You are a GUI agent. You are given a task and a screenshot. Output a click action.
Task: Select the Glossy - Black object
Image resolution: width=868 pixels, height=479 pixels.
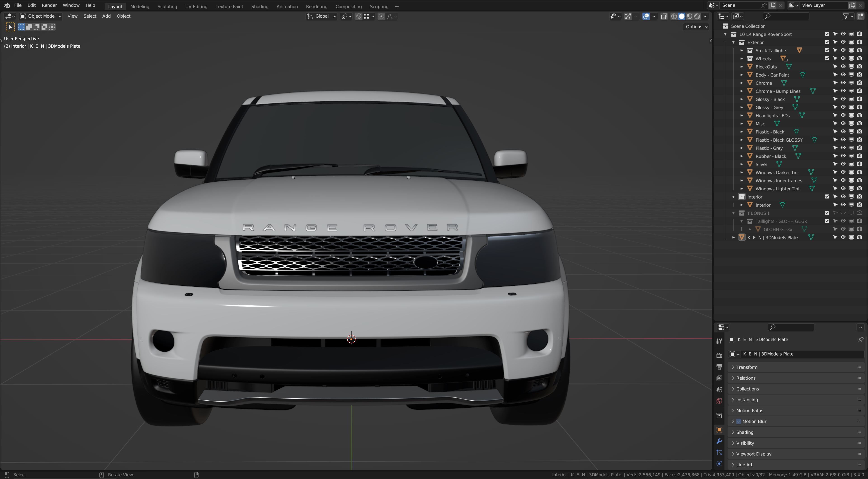point(770,99)
